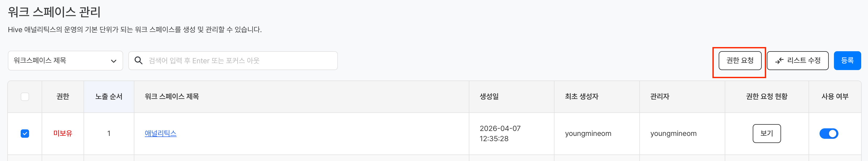Click the red 미보유 permission status

pos(63,134)
